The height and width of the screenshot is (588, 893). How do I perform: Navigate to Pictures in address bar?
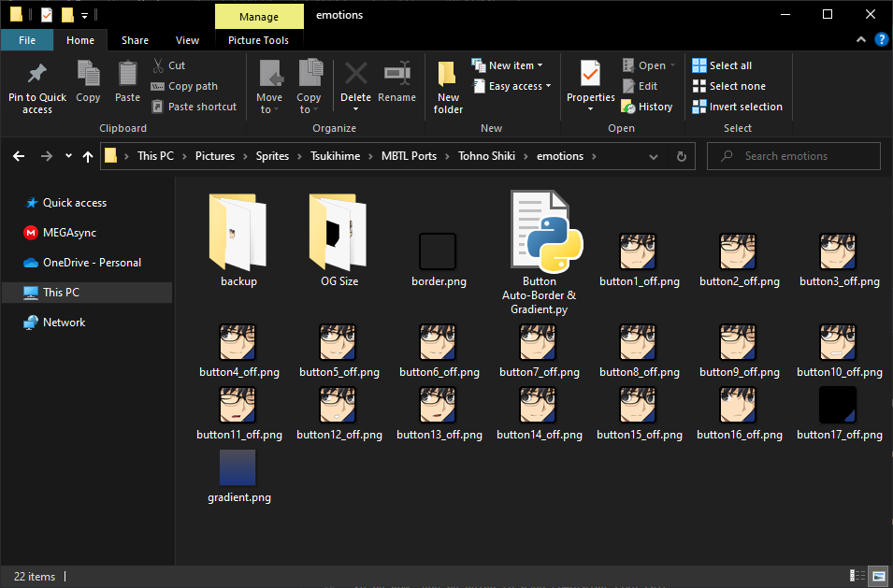(215, 156)
